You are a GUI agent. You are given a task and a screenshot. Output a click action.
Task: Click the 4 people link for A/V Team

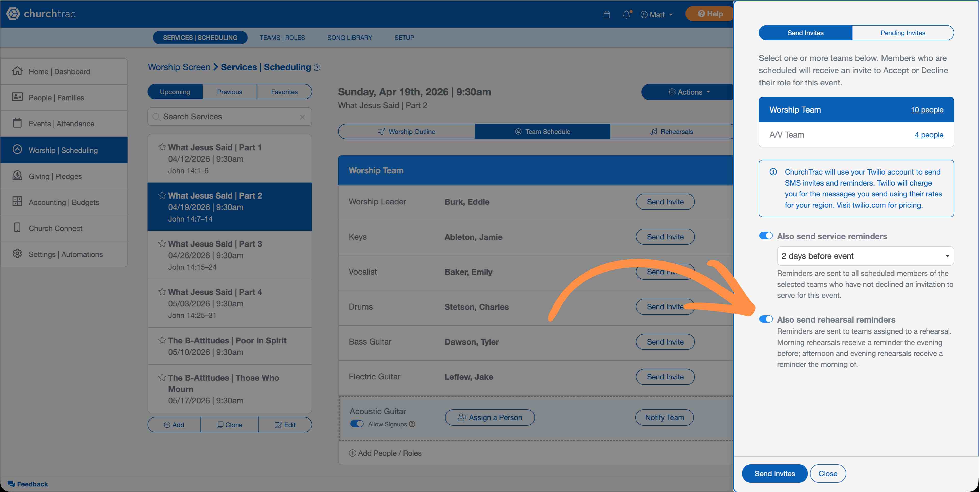(x=929, y=135)
